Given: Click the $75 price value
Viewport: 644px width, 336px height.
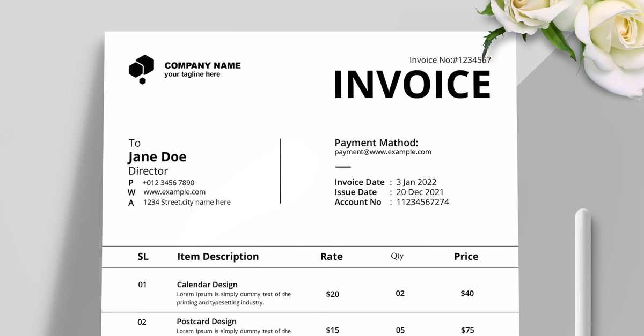Looking at the screenshot, I should 467,331.
